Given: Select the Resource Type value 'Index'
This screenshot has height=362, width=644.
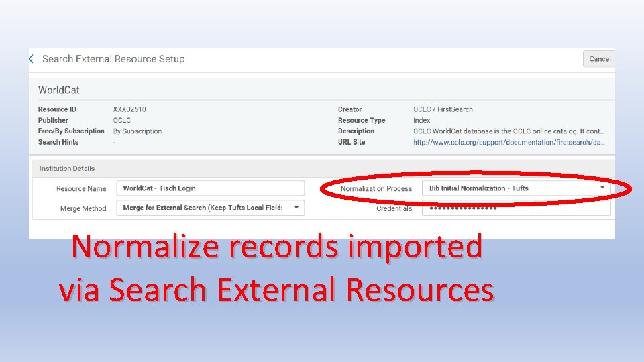Looking at the screenshot, I should pos(421,120).
